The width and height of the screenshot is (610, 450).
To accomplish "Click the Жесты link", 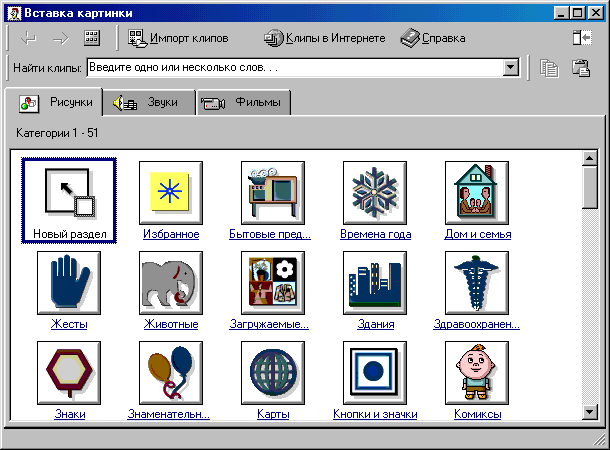I will pos(69,324).
